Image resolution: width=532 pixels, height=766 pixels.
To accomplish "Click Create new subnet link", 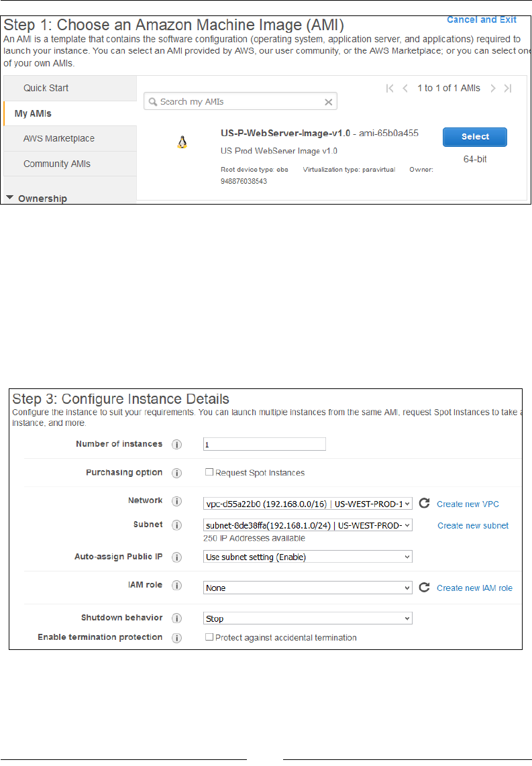I will pos(473,526).
